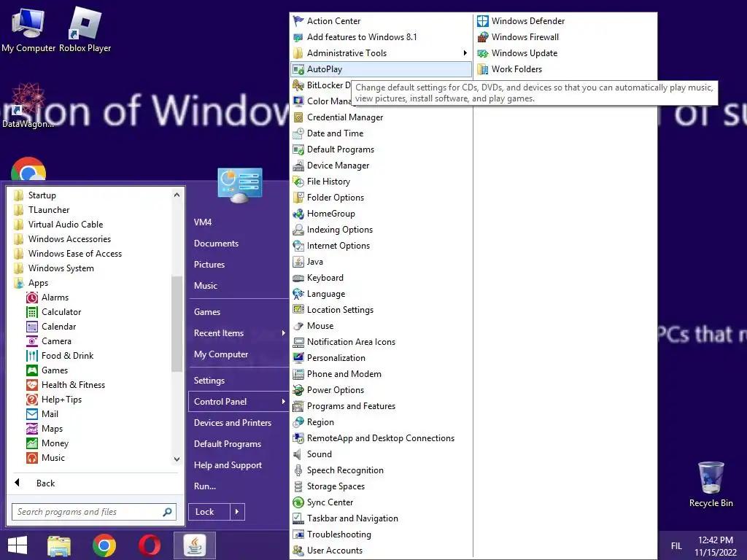The width and height of the screenshot is (747, 560).
Task: Click the user account picture thumbnail
Action: pyautogui.click(x=239, y=186)
